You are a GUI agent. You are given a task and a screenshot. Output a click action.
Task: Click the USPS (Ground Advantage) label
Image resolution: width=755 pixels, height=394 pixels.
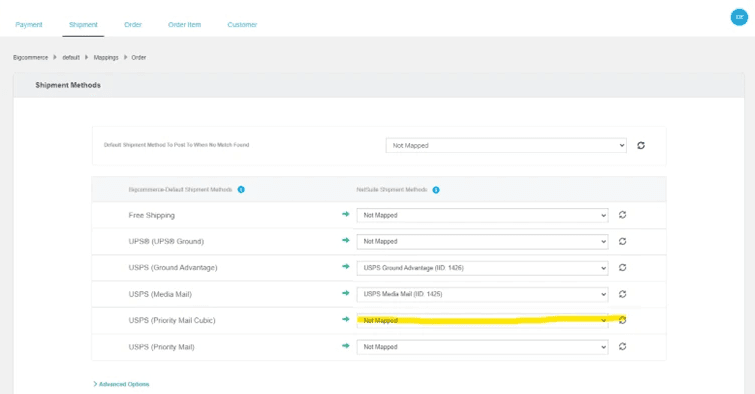173,267
